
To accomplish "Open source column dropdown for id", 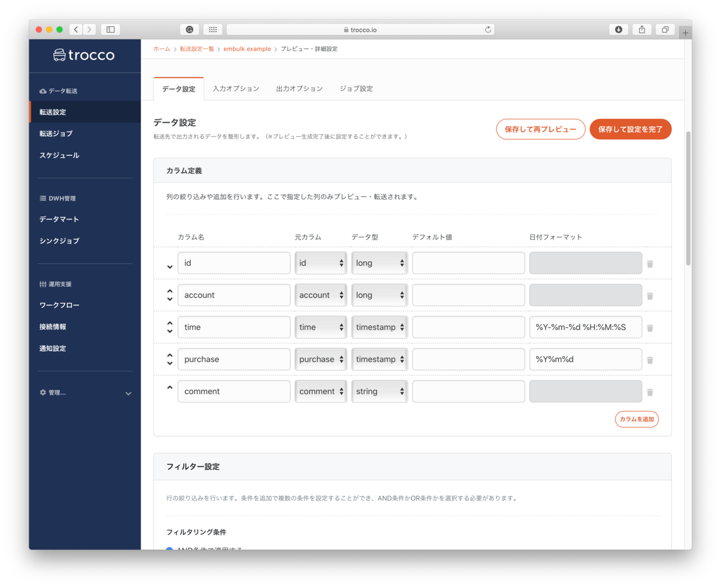I will [x=320, y=263].
